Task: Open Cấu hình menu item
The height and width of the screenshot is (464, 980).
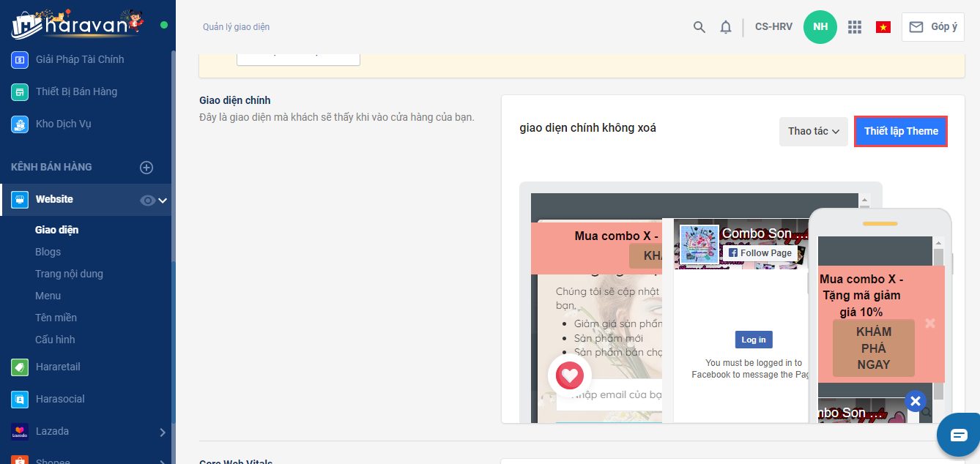Action: point(55,340)
